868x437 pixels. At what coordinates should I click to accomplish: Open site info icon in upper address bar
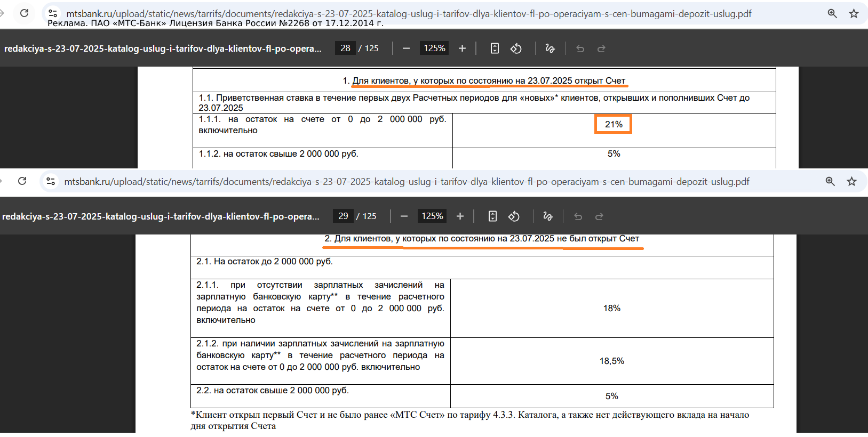[x=53, y=13]
